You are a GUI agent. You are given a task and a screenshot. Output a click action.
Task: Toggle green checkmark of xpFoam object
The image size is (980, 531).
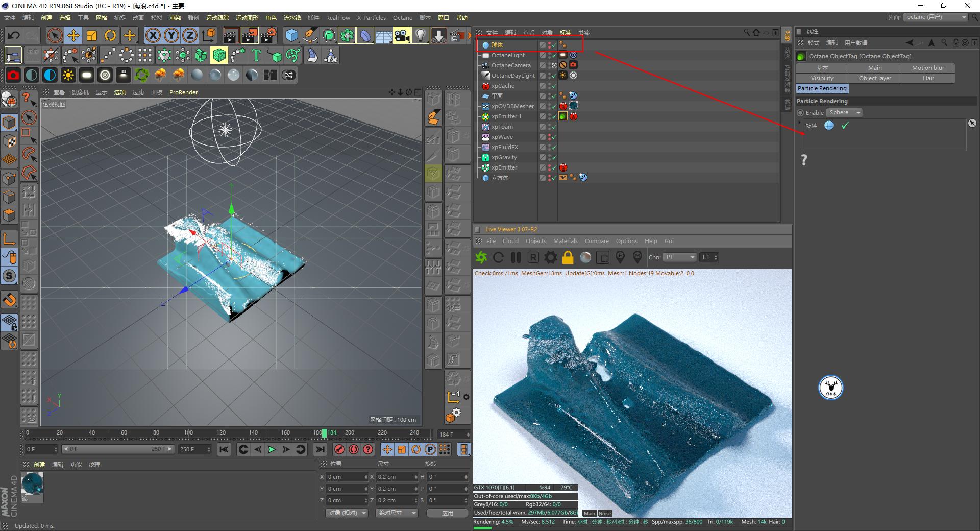554,127
